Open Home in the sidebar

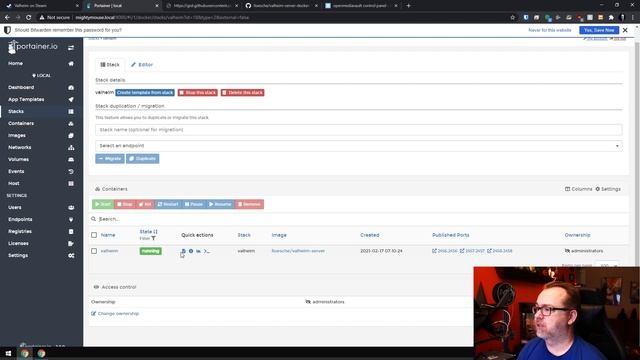click(x=16, y=64)
